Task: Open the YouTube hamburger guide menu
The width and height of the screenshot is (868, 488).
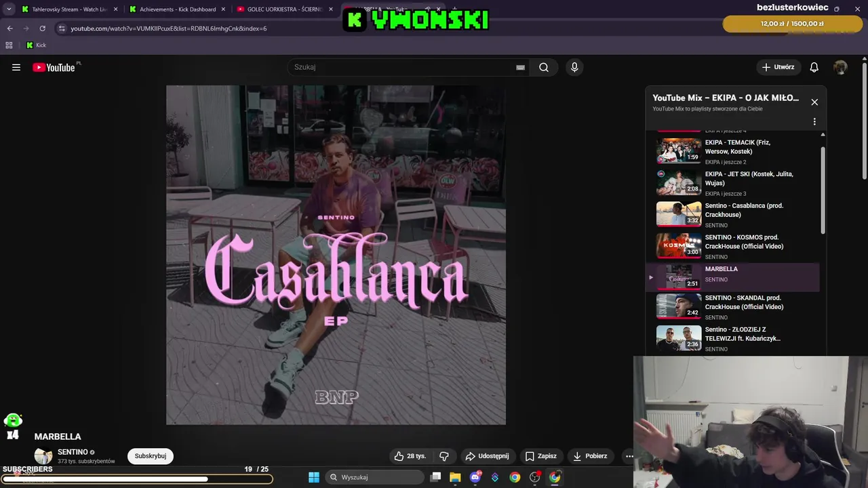Action: (16, 67)
